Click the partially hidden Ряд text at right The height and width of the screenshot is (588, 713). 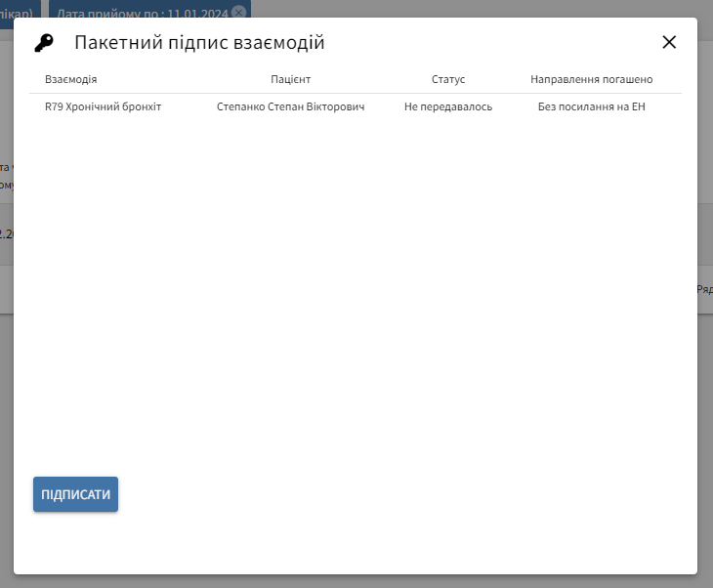pyautogui.click(x=704, y=290)
